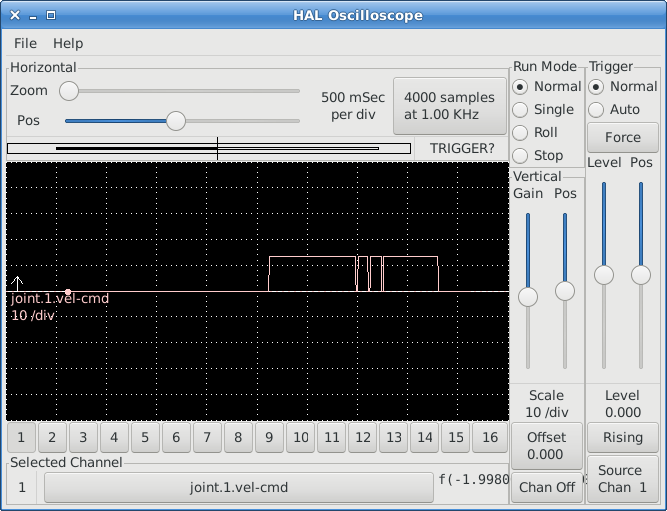
Task: Select channel 4 button
Action: tap(114, 437)
